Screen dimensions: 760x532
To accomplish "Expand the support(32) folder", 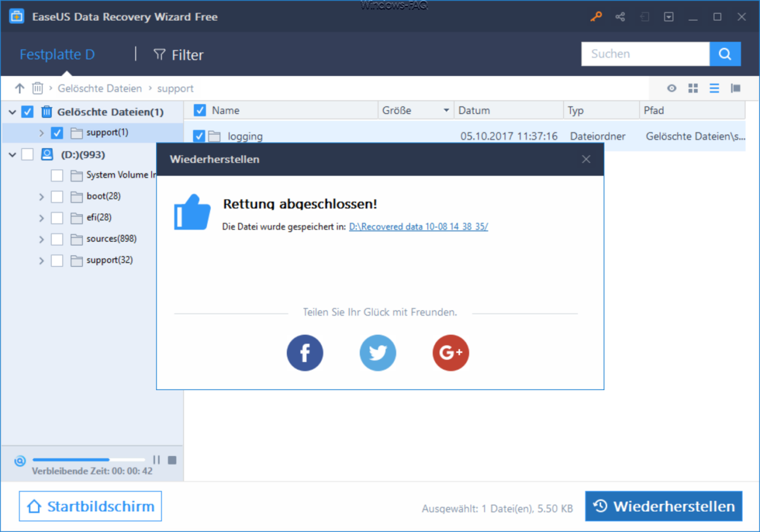I will 42,261.
